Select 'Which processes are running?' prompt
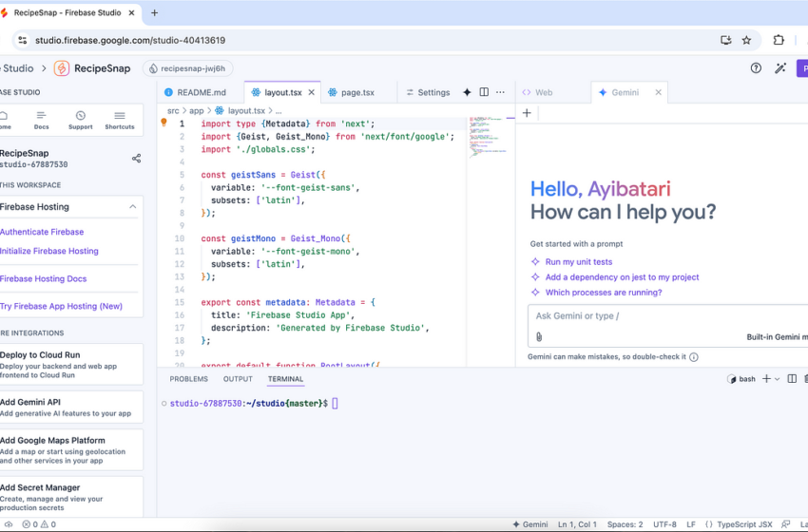The width and height of the screenshot is (808, 532). 604,293
